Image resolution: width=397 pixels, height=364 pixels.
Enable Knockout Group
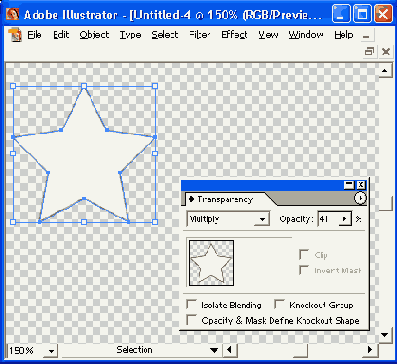point(279,304)
